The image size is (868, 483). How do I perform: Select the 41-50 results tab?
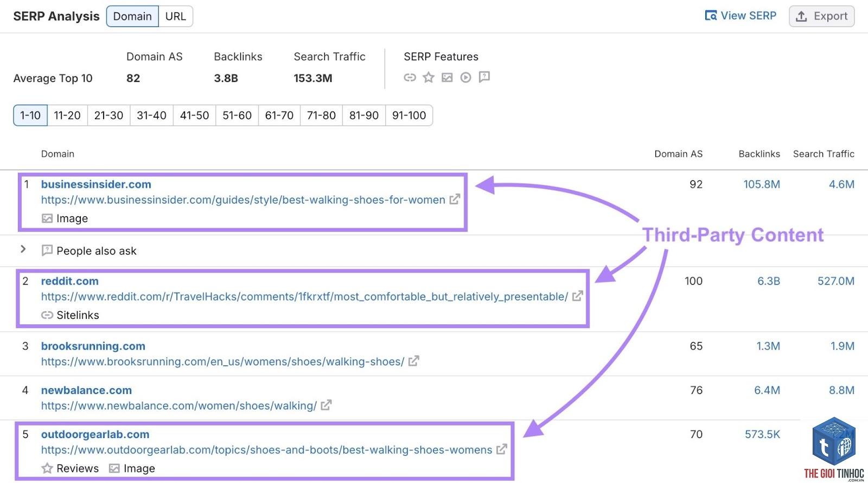[194, 115]
